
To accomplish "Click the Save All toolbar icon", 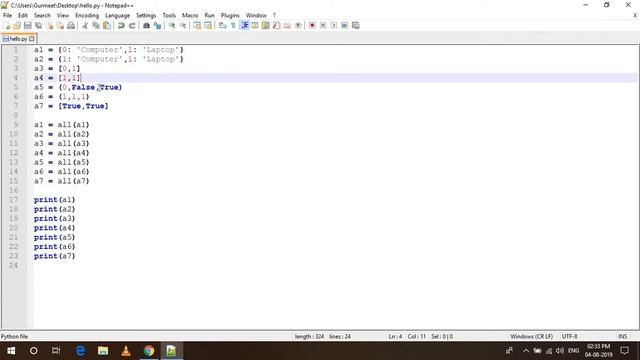I will coord(38,25).
